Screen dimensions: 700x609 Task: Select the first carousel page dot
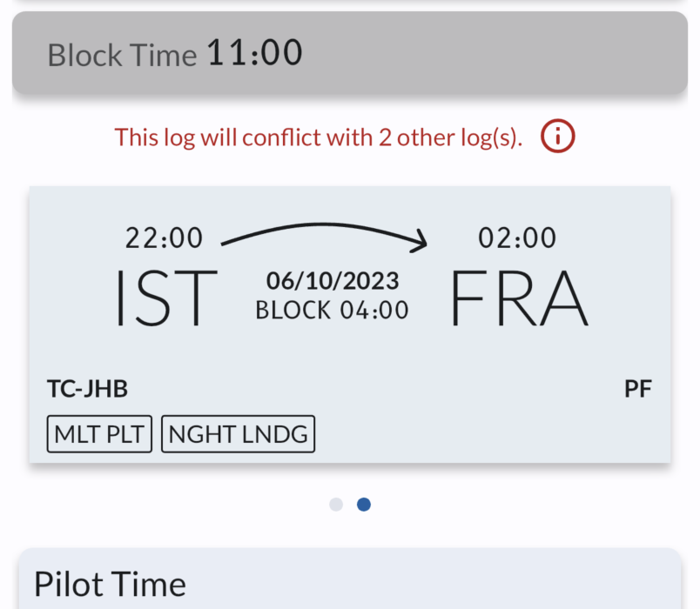(x=336, y=505)
